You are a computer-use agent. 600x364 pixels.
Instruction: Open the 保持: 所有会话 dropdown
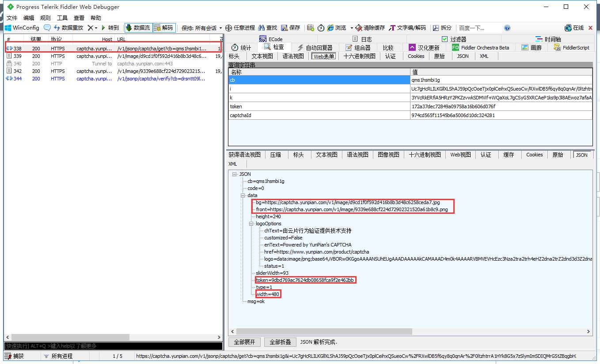click(202, 28)
